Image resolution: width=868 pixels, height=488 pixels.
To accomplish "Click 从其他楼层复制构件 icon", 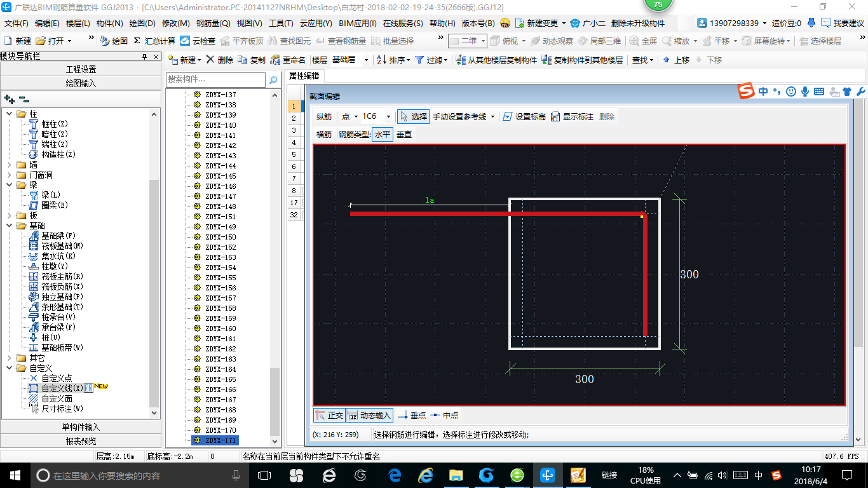I will pyautogui.click(x=461, y=60).
